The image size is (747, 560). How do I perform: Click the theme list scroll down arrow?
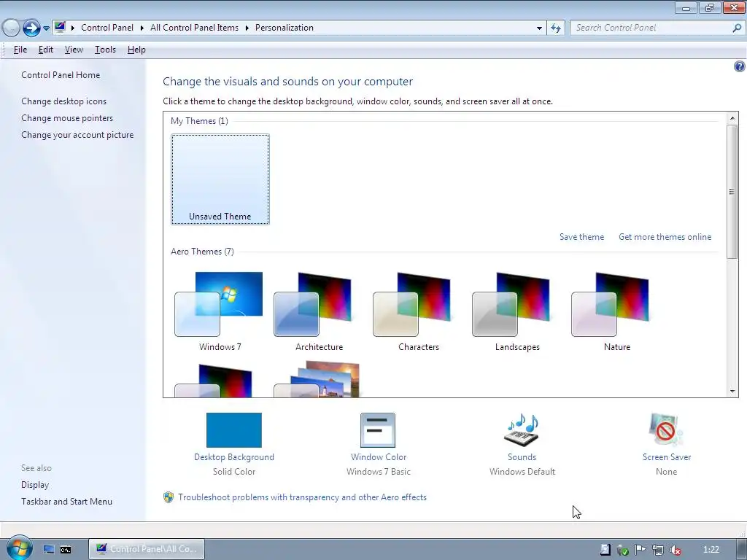click(x=732, y=392)
